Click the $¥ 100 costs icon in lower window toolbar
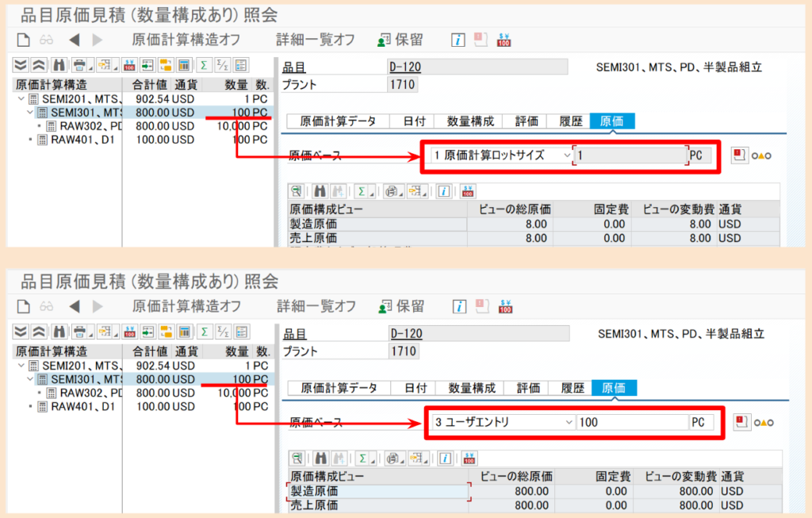Viewport: 812px width, 518px height. [505, 307]
